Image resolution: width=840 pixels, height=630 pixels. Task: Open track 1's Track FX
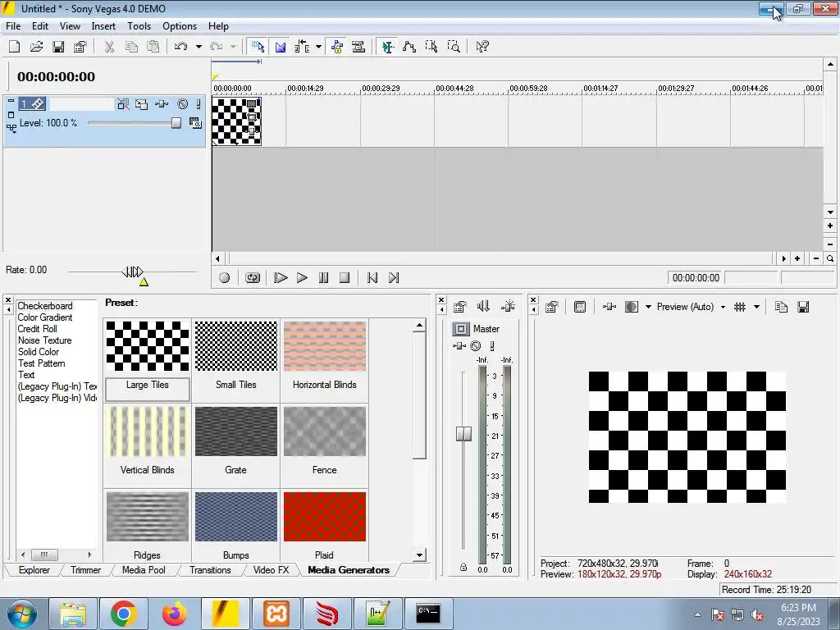pyautogui.click(x=162, y=104)
